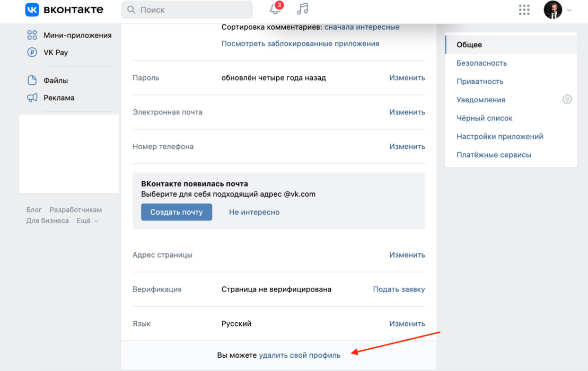
Task: Expand the Ещё footer dropdown
Action: coord(87,220)
